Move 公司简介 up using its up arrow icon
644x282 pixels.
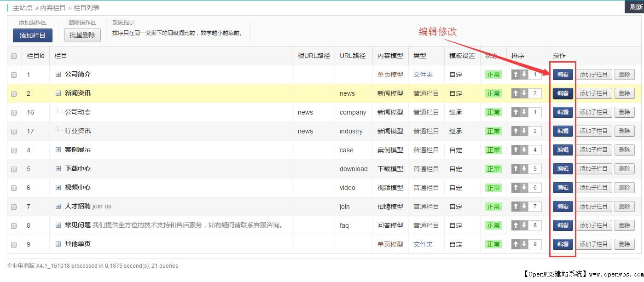pos(516,74)
